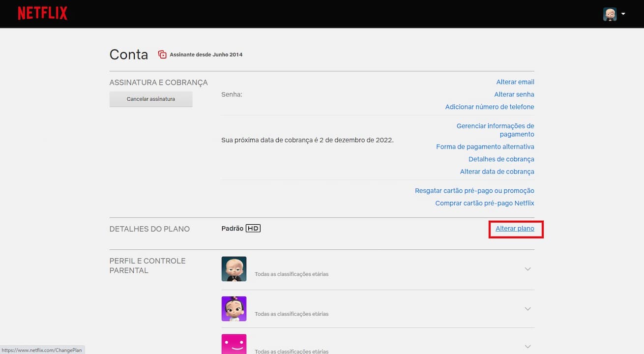Screen dimensions: 644x354
Task: Open the Alterar email link
Action: (515, 82)
